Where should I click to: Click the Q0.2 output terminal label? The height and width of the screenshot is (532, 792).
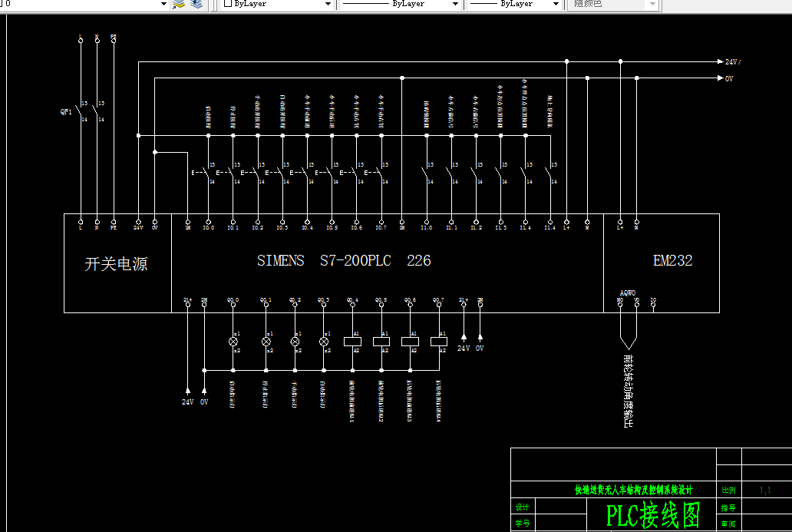tap(295, 299)
